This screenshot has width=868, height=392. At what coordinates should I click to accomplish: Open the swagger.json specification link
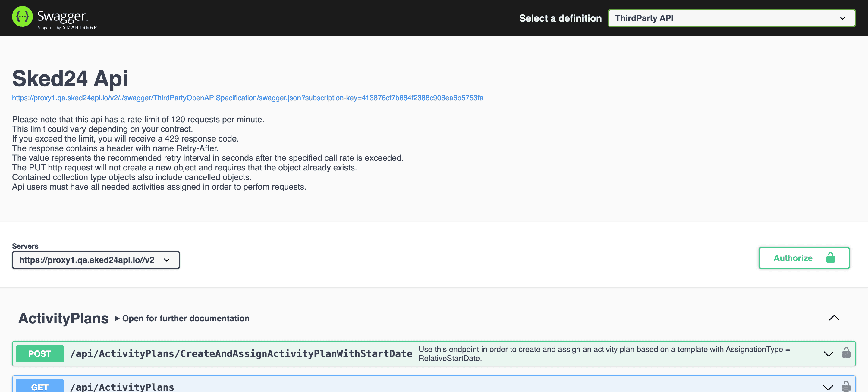(248, 98)
